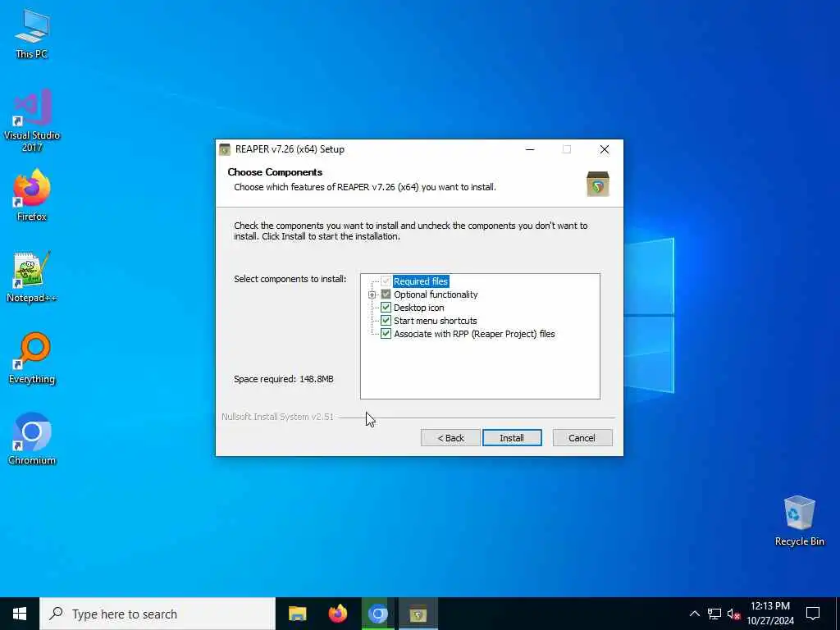Select the Optional functionality label
Image resolution: width=840 pixels, height=630 pixels.
(x=436, y=294)
